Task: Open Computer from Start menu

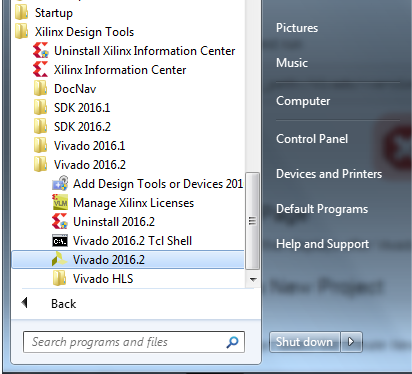Action: click(x=303, y=101)
